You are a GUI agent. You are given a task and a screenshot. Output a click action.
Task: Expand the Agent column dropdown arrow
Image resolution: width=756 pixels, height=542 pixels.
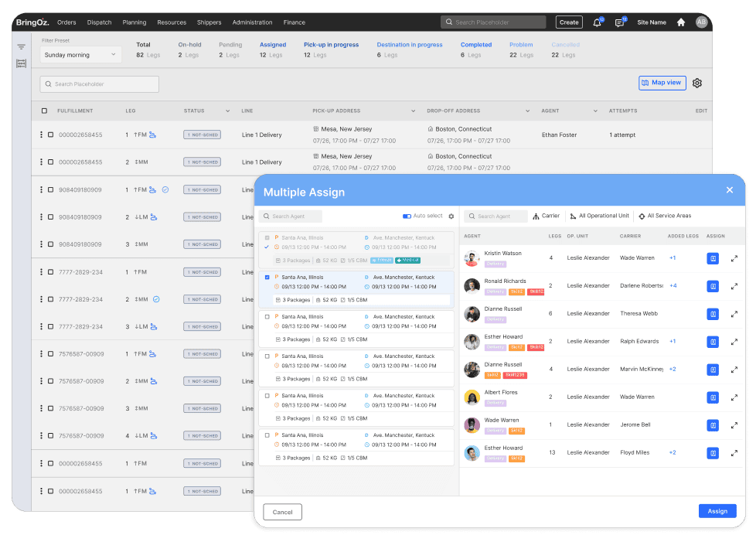[x=595, y=111]
